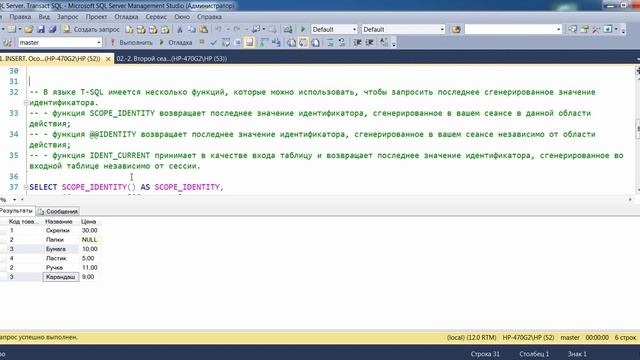Open the first Default configuration dropdown

(354, 29)
